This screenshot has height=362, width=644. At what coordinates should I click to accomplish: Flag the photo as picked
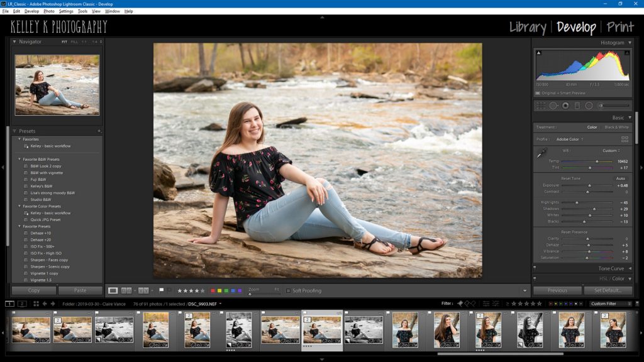tap(162, 290)
